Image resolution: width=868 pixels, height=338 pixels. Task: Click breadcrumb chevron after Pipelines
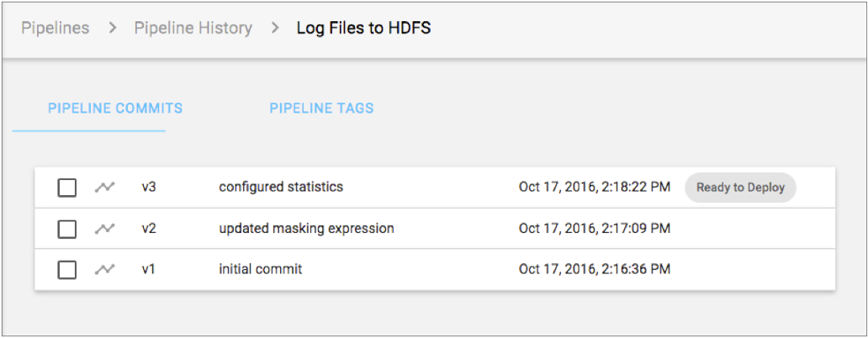tap(112, 29)
